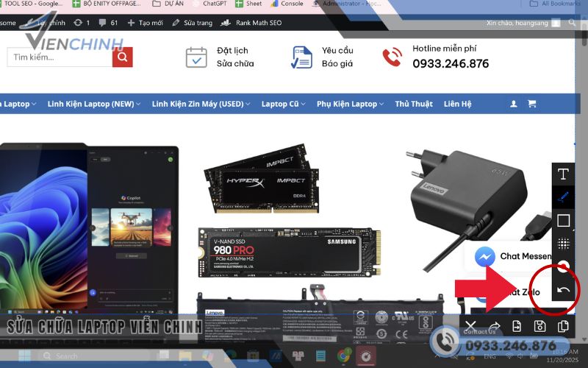Open the BỘ ENITY OFFPAGE bookmark
588x368 pixels.
[107, 4]
